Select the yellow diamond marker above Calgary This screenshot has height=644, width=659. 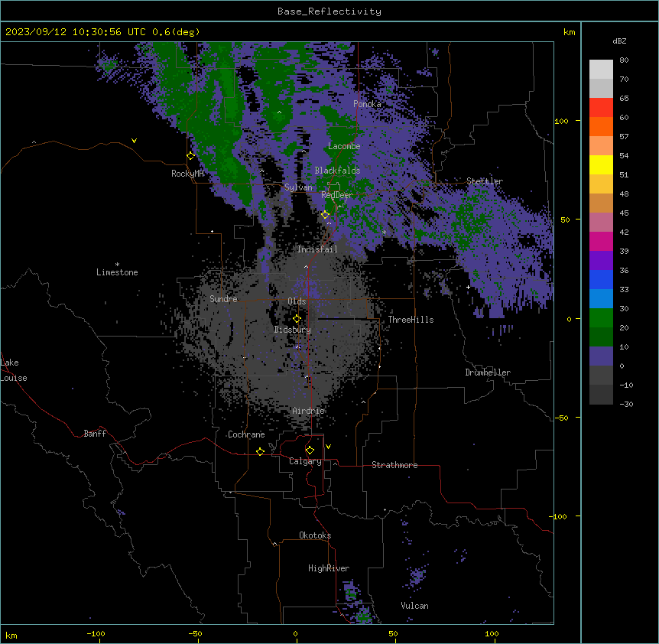pyautogui.click(x=310, y=450)
